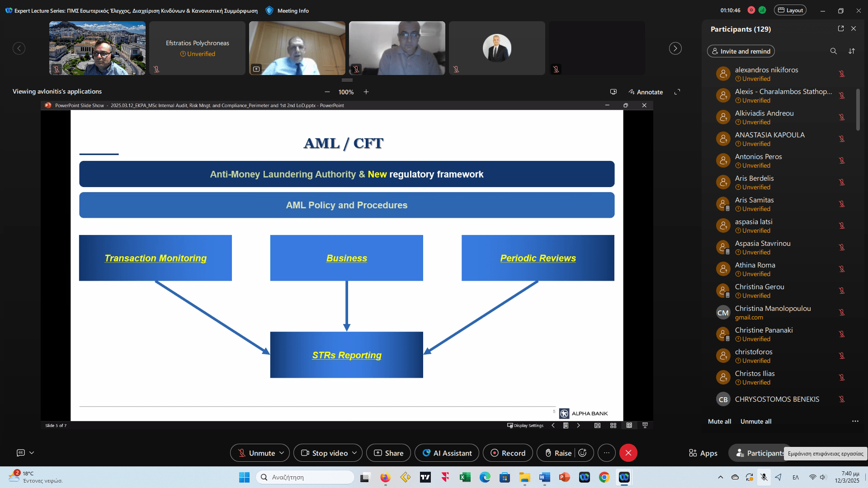Click Invite and remind button
868x488 pixels.
coord(741,51)
